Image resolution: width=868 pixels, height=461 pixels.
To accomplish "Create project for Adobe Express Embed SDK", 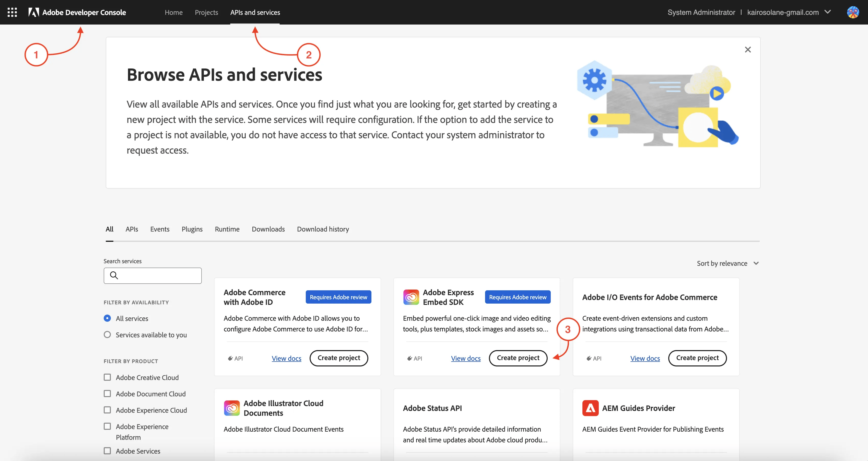I will point(518,358).
